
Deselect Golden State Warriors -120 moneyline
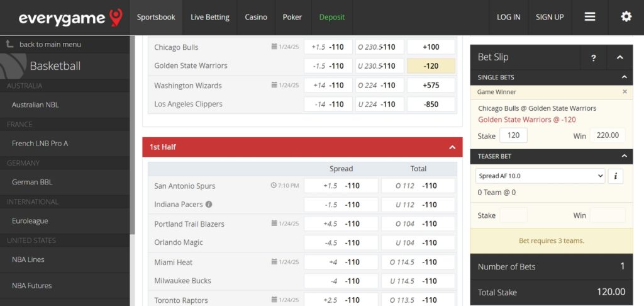[x=431, y=66]
